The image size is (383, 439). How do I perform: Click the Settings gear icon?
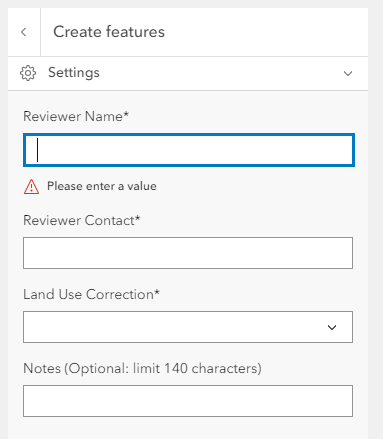click(28, 73)
